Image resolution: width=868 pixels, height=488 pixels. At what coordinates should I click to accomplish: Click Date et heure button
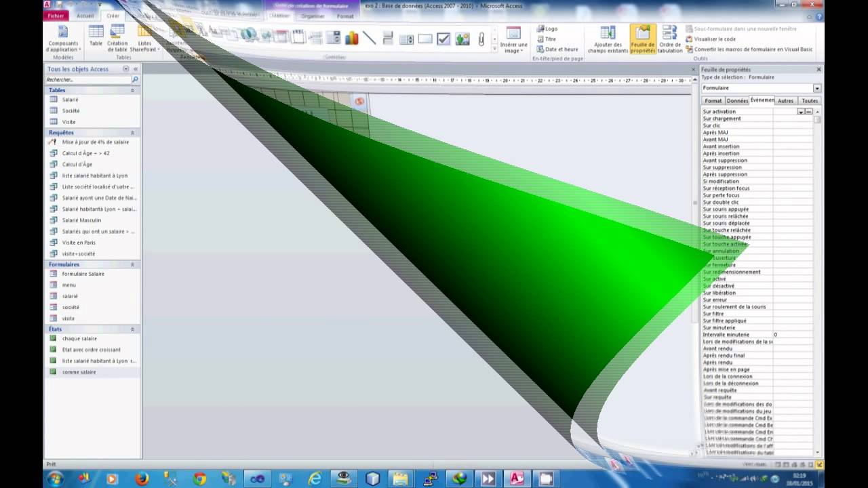[x=557, y=49]
